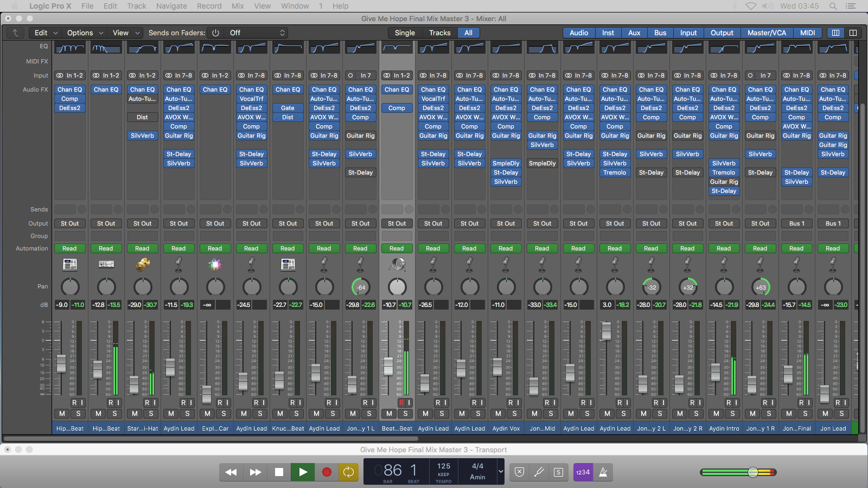This screenshot has height=488, width=868.
Task: Mute the Expl...Car channel
Action: pyautogui.click(x=207, y=414)
